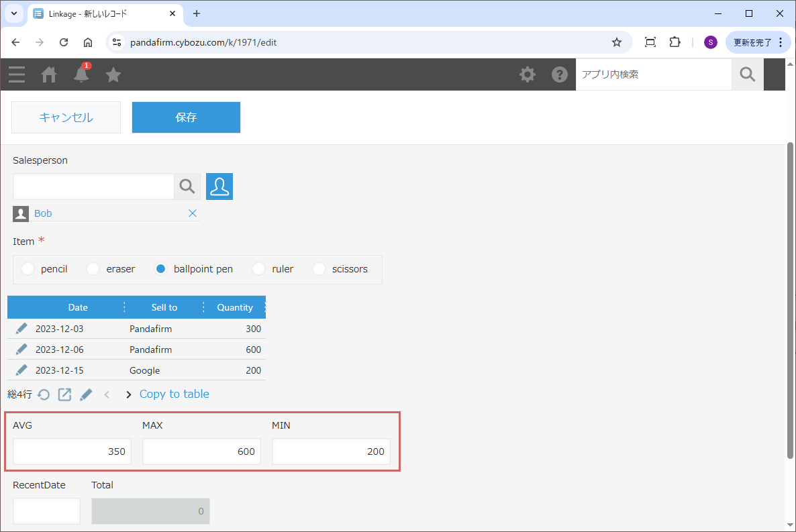Open the tab search dropdown arrow

click(x=13, y=13)
